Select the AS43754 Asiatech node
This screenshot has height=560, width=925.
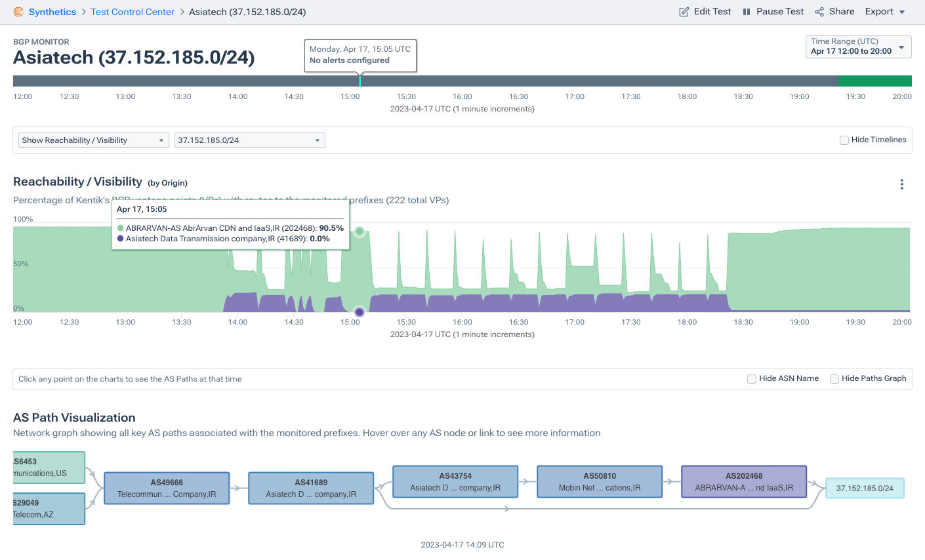click(455, 482)
